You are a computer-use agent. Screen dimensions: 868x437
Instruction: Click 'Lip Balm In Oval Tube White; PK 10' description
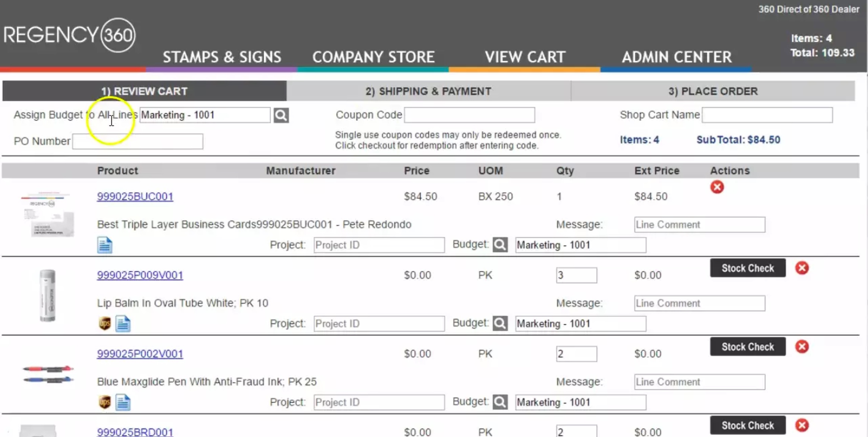tap(183, 303)
